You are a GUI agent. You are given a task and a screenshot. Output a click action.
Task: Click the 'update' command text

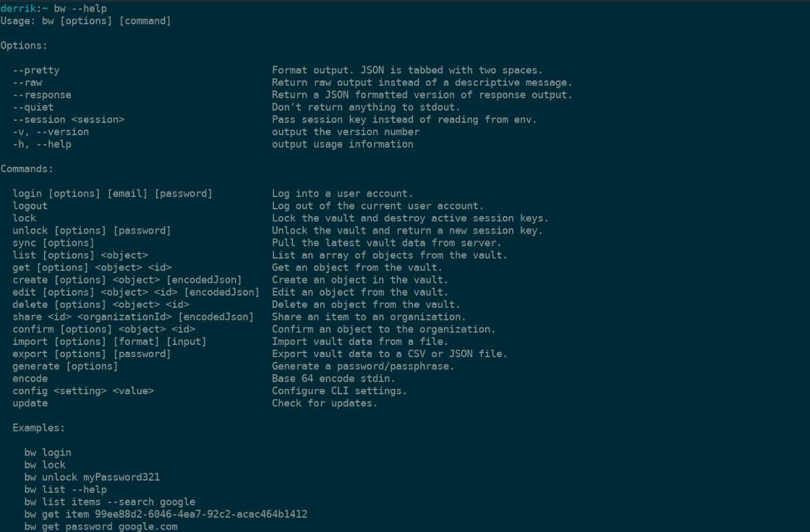[30, 403]
